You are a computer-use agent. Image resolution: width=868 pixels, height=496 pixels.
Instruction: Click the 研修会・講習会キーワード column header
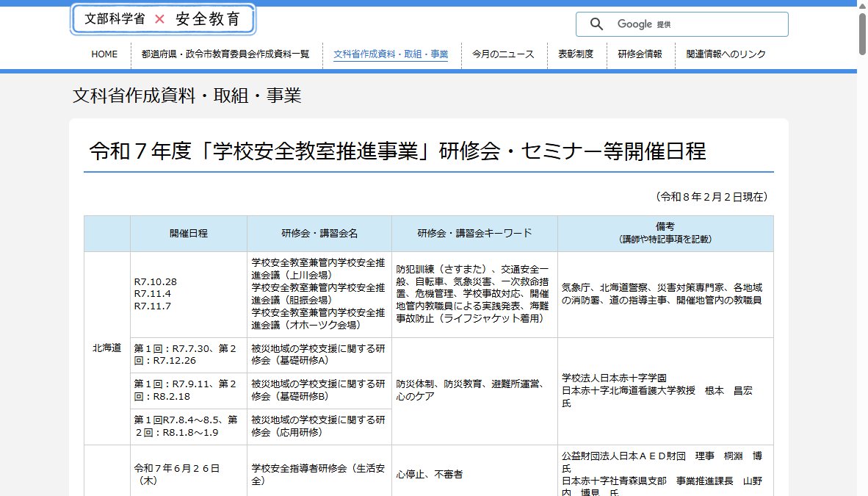[x=474, y=234]
